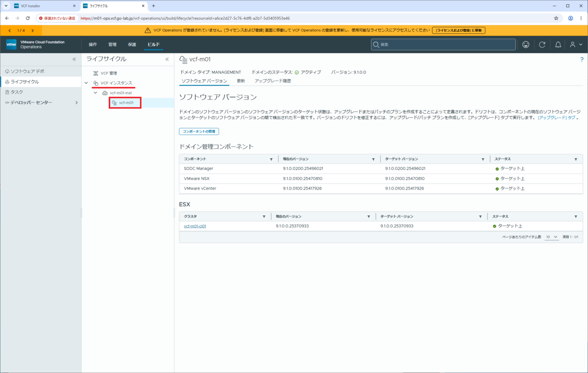This screenshot has height=373, width=588.
Task: Switch to the アップグレード履歴 tab
Action: (x=272, y=81)
